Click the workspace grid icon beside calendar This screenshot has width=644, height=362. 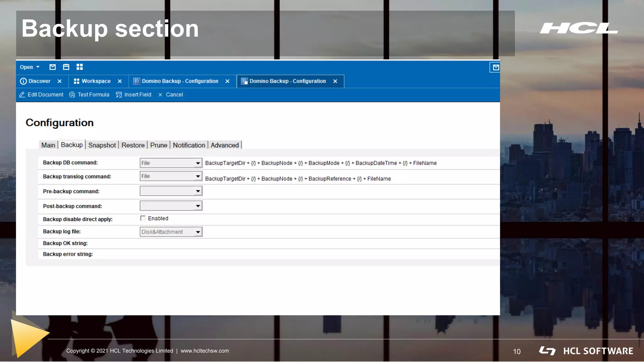tap(80, 67)
